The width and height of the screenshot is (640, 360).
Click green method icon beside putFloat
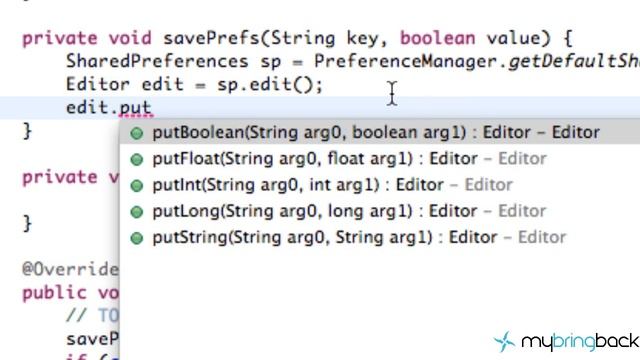(137, 159)
